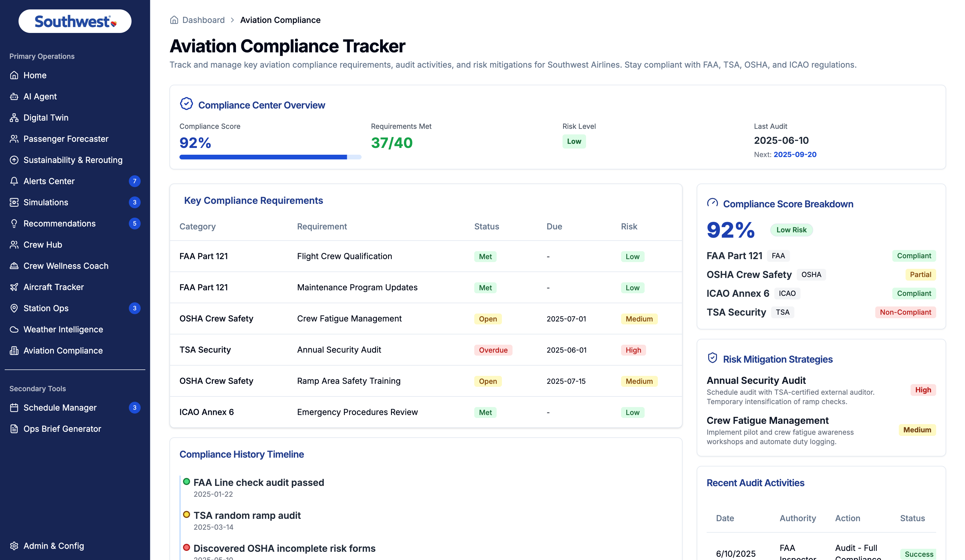This screenshot has height=560, width=965.
Task: Click the Met status for Flight Crew Qualification
Action: tap(485, 256)
